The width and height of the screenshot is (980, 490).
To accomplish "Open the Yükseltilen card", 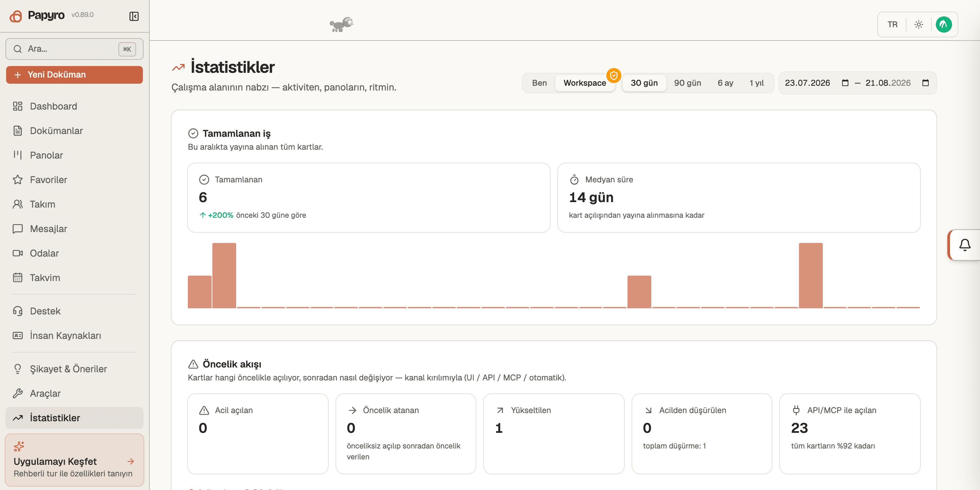I will click(x=554, y=434).
